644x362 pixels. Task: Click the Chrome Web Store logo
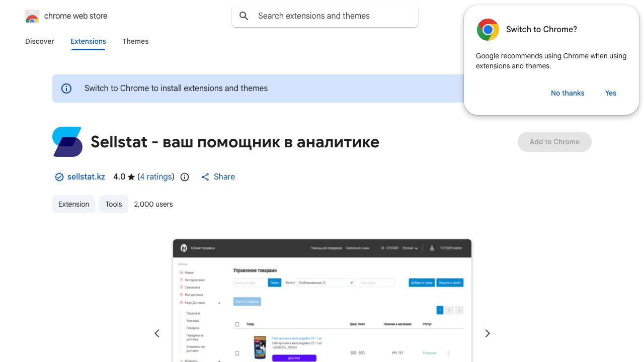click(x=32, y=16)
